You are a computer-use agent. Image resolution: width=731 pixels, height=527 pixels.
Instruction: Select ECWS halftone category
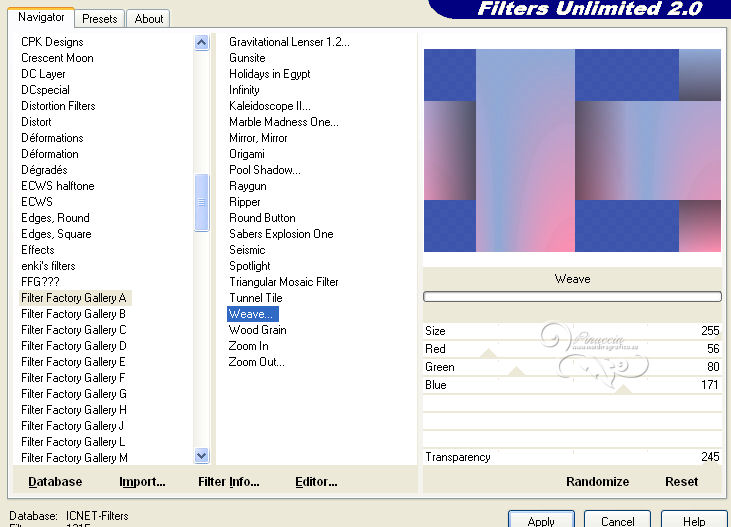click(x=58, y=186)
